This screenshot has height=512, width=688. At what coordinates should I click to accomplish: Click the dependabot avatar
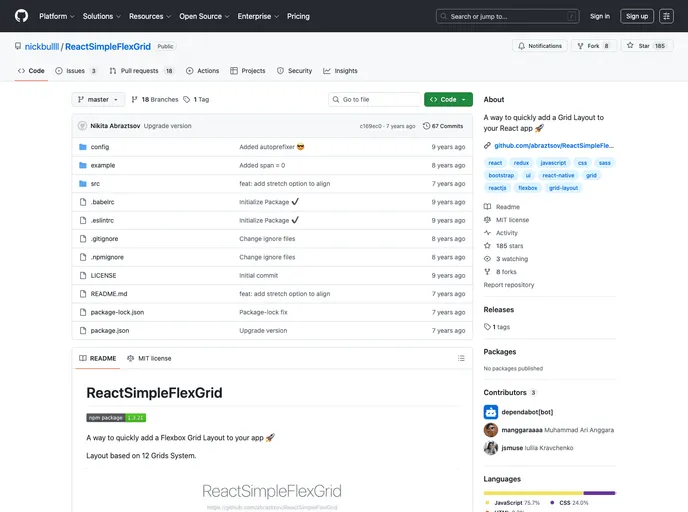pyautogui.click(x=491, y=412)
